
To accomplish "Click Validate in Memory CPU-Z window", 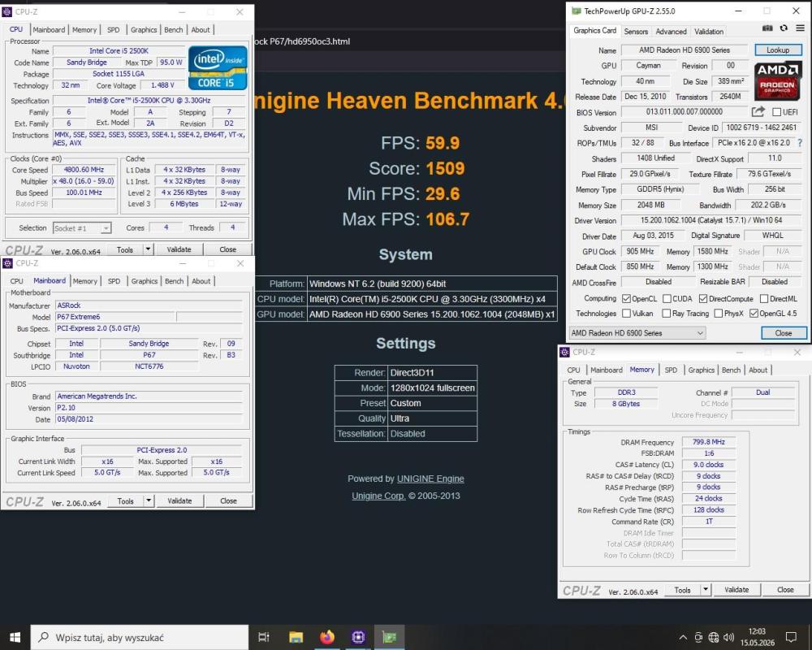I will click(736, 589).
